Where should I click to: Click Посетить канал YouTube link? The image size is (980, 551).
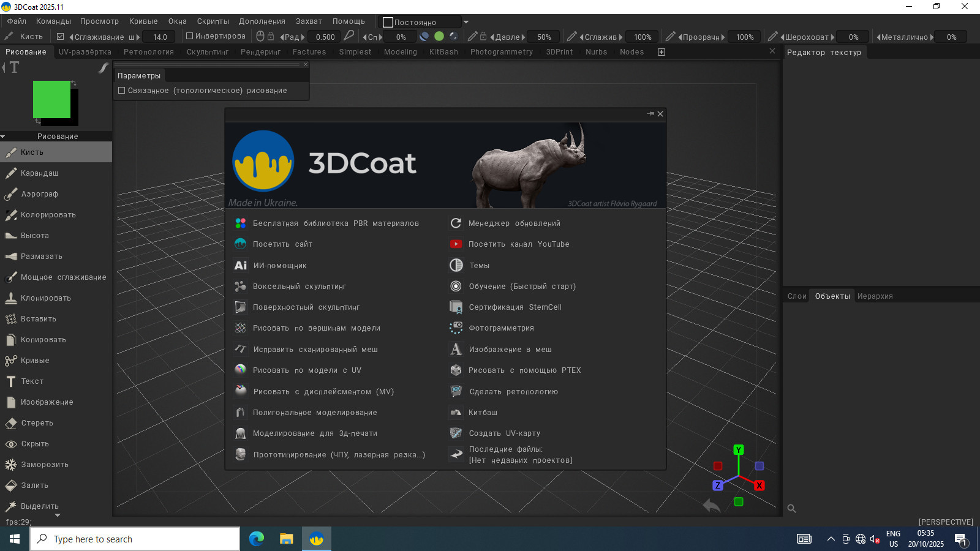518,244
